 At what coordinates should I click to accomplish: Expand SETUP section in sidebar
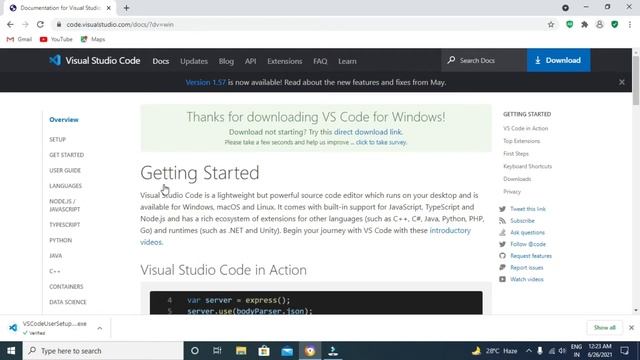58,140
